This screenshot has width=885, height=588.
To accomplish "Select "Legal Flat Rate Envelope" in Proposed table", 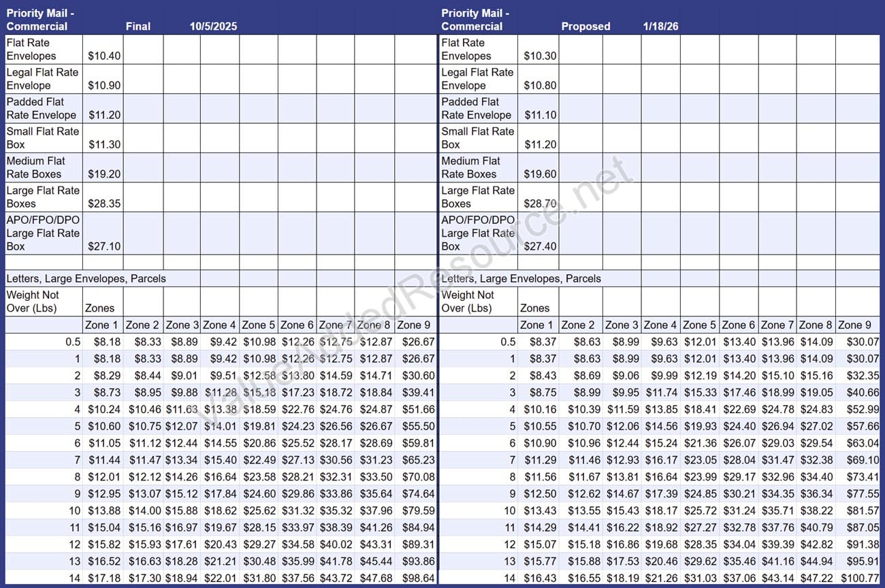I will [477, 79].
